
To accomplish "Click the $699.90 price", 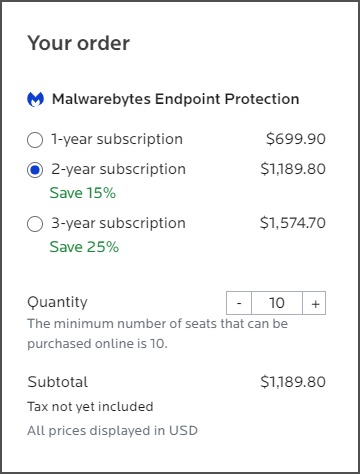I will point(296,139).
